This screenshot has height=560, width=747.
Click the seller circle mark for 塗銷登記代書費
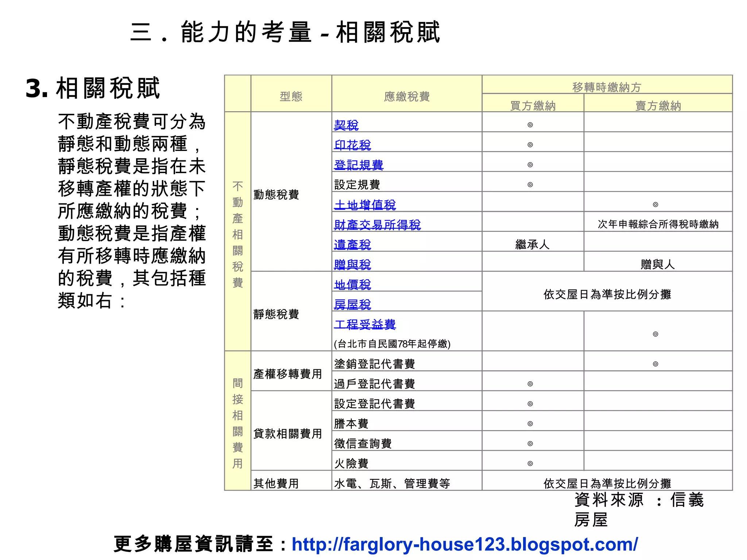click(x=655, y=364)
